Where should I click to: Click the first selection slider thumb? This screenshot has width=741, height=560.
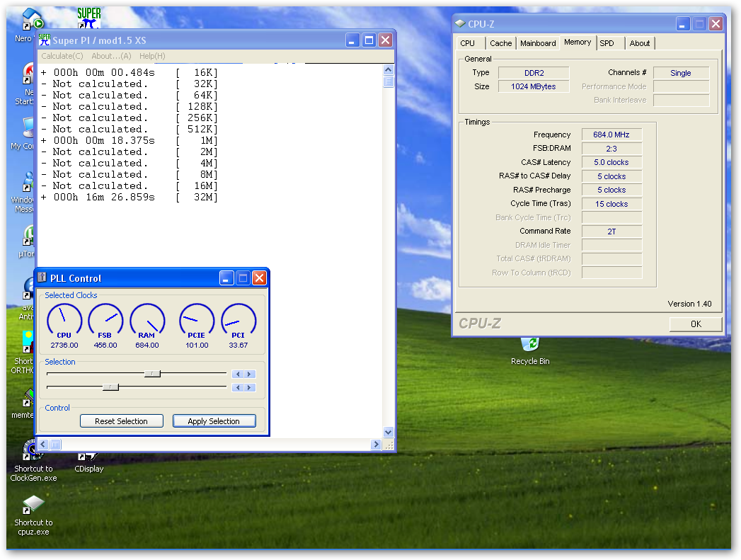(152, 374)
